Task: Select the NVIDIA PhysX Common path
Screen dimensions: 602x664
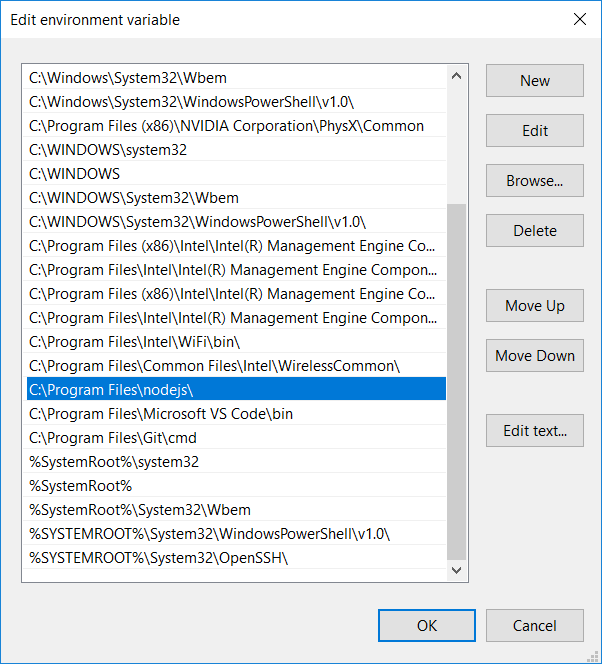Action: [x=236, y=126]
